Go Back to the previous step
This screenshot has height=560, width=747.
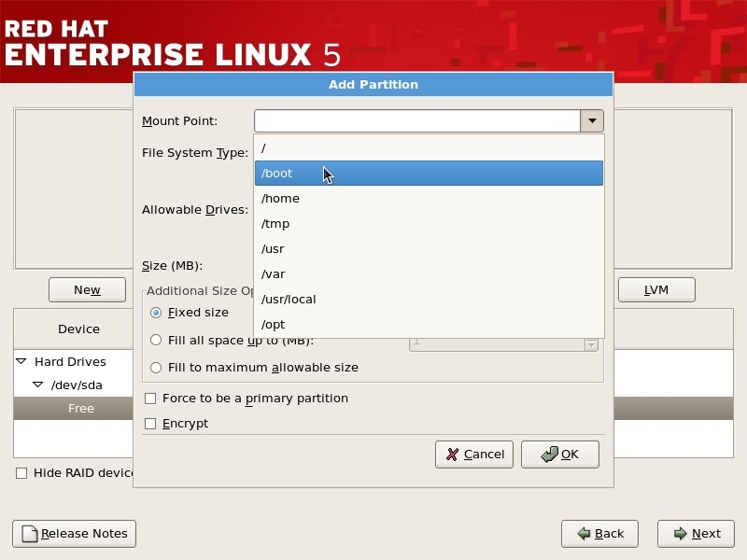(x=599, y=534)
